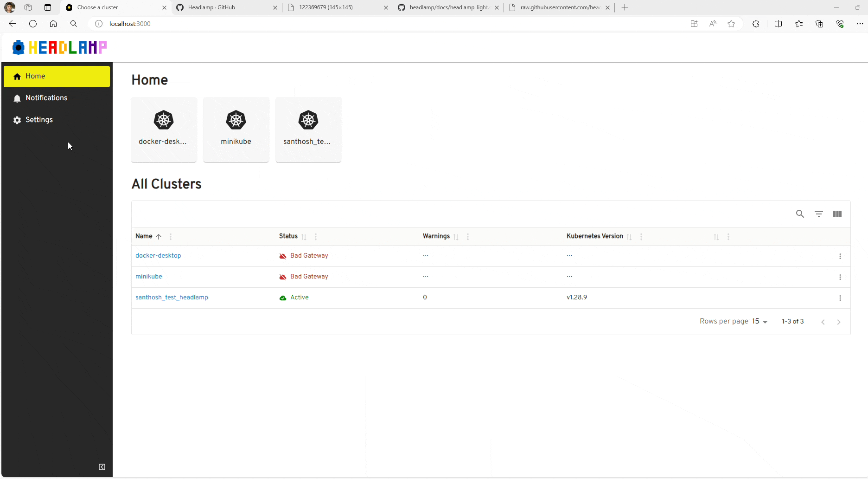Click the filter icon above the clusters table
Viewport: 868px width, 479px height.
819,214
